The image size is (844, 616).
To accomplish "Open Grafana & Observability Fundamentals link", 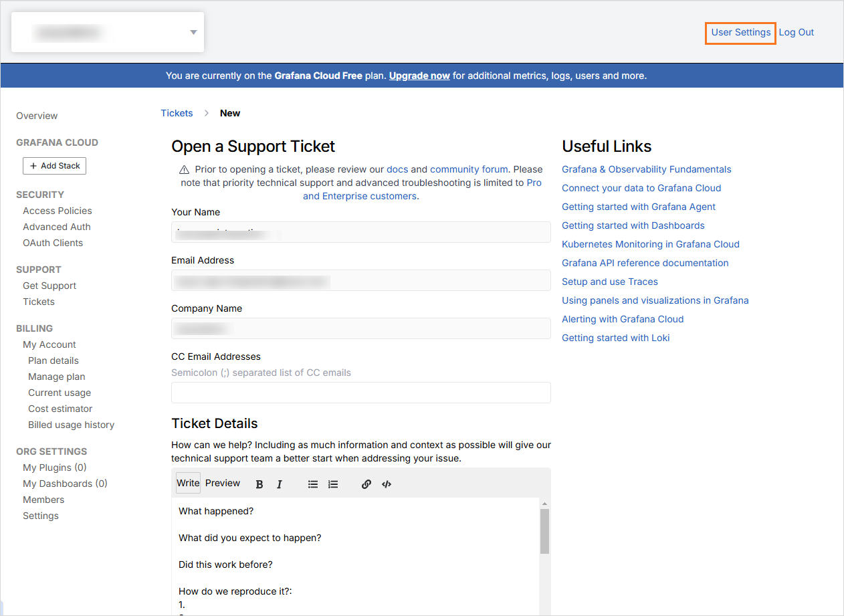I will point(647,169).
